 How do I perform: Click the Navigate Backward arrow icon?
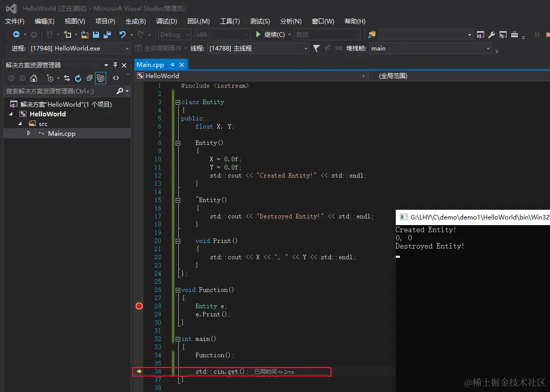point(16,35)
